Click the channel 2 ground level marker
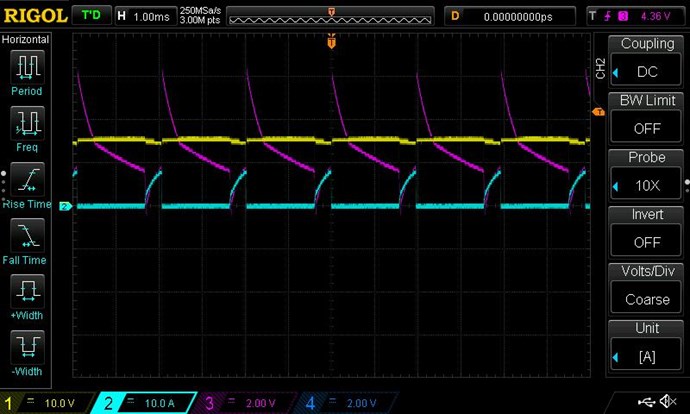Image resolution: width=690 pixels, height=414 pixels. tap(65, 206)
